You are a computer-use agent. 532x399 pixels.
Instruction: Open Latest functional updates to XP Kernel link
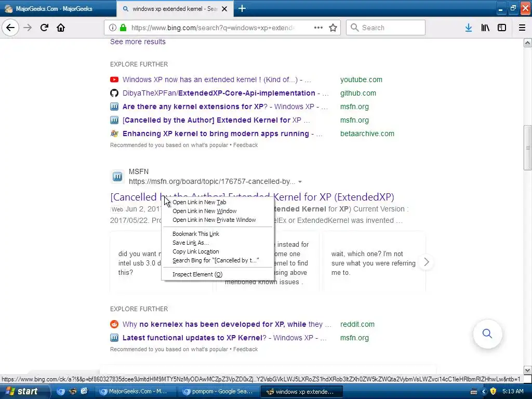click(224, 338)
